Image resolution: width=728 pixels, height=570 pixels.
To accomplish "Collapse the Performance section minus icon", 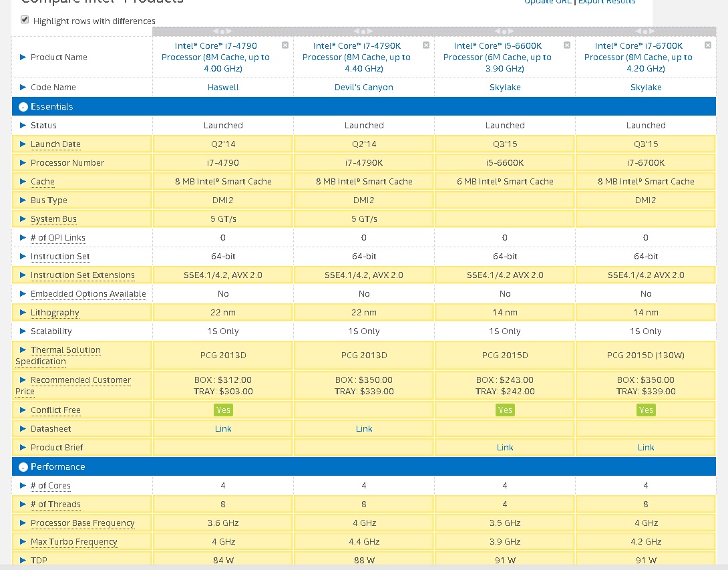I will [23, 467].
